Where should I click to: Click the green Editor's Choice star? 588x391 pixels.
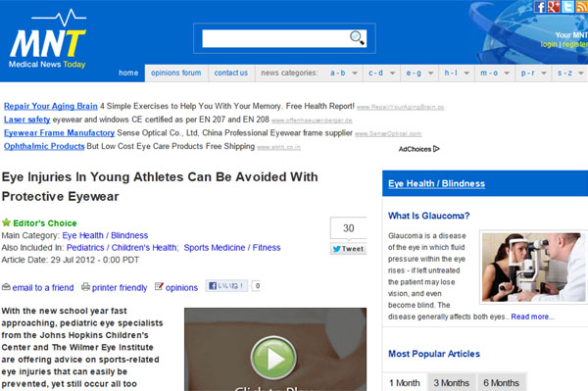pos(6,222)
